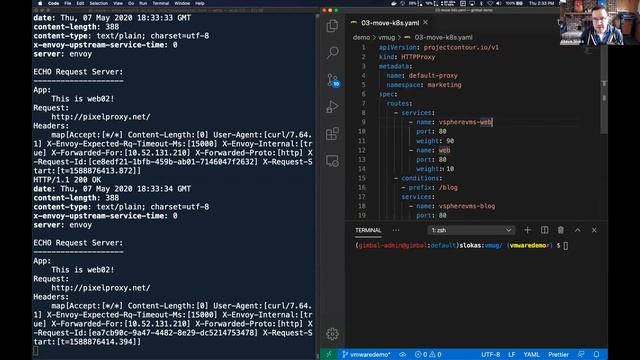Click the battery indicator in the menu bar
Screen dimensions: 640x360
[515, 3]
